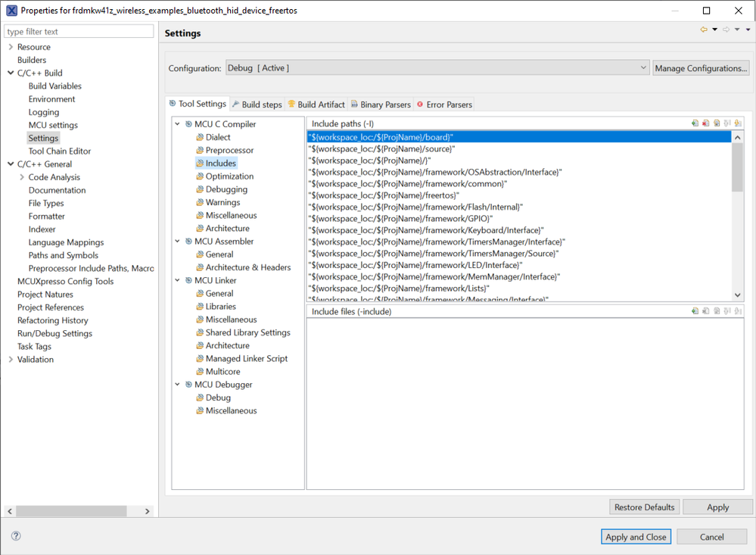Select Optimization compiler settings
The width and height of the screenshot is (756, 555).
pyautogui.click(x=229, y=176)
